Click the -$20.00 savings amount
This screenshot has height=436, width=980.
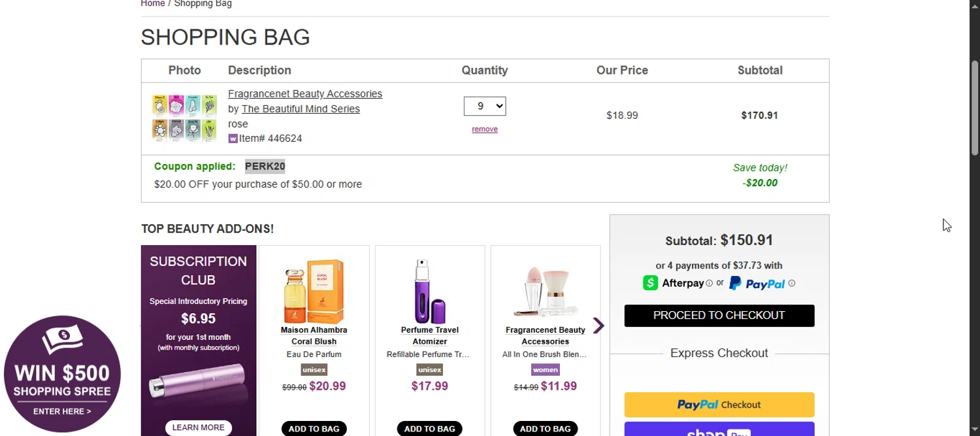[760, 183]
